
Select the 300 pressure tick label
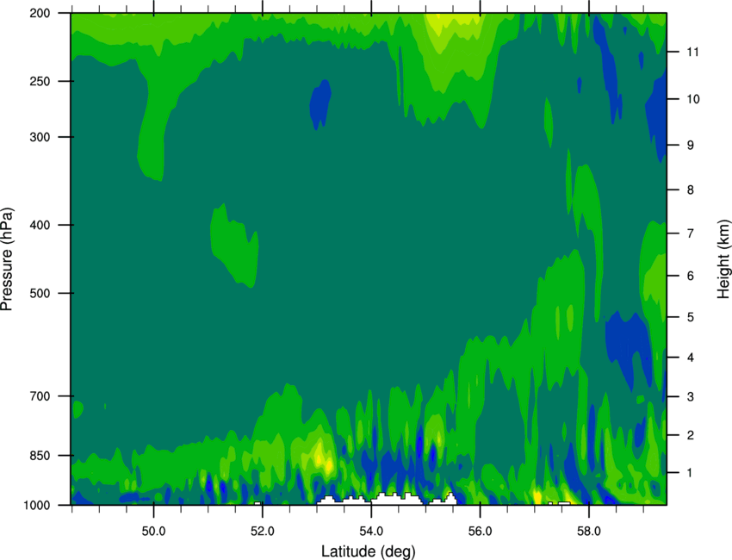tap(40, 137)
